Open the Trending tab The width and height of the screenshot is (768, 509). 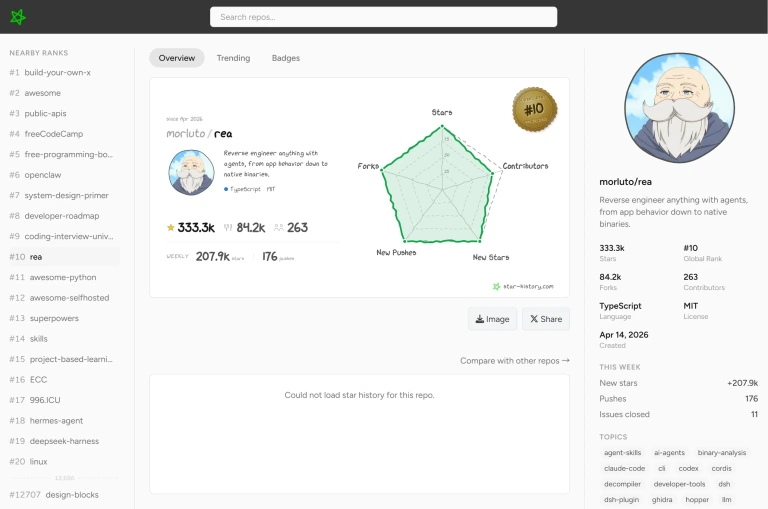tap(233, 58)
